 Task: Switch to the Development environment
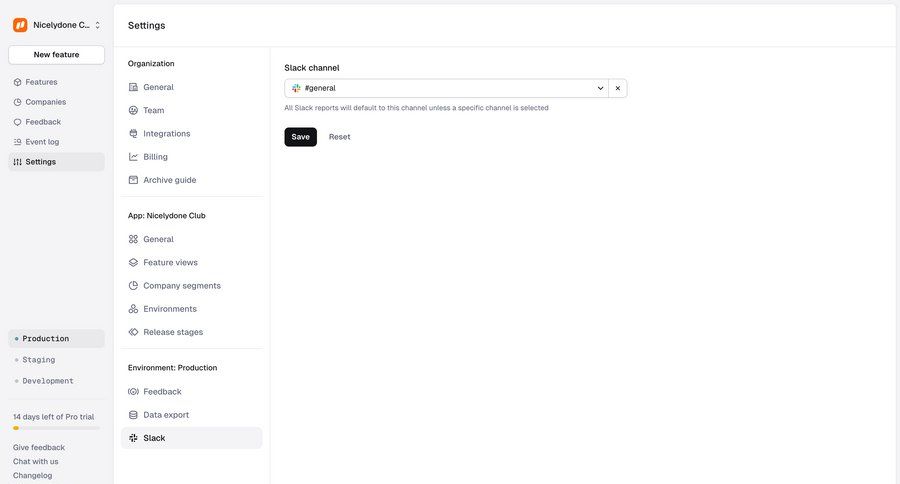pos(48,381)
